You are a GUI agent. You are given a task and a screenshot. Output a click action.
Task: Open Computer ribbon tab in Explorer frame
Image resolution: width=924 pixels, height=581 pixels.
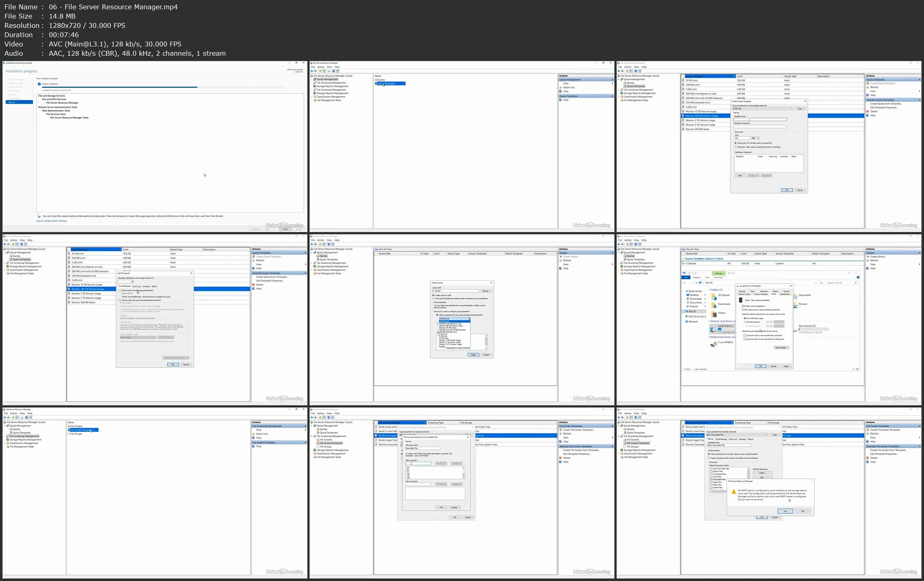pos(697,277)
